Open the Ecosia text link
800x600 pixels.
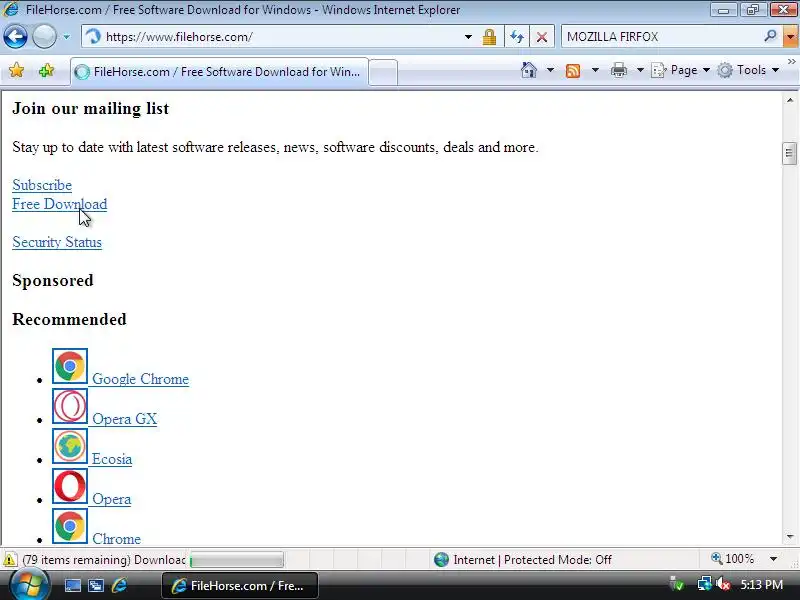(112, 459)
